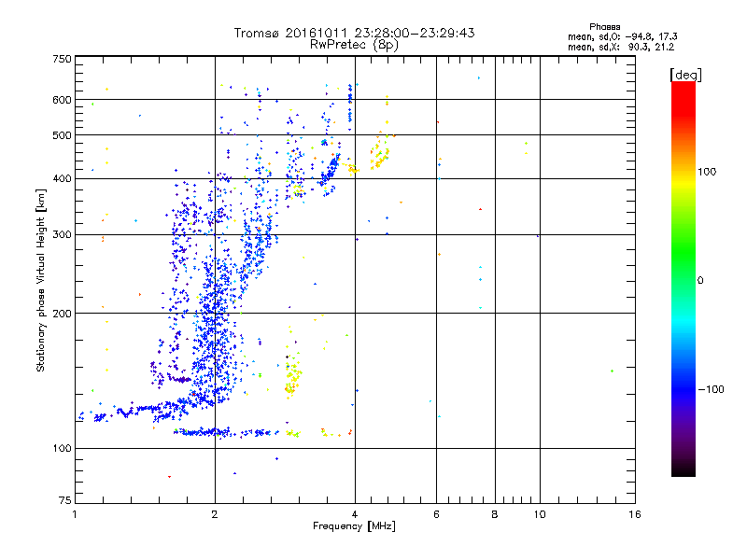Click the x-axis tick label '16'
747x560 pixels.
[x=635, y=514]
